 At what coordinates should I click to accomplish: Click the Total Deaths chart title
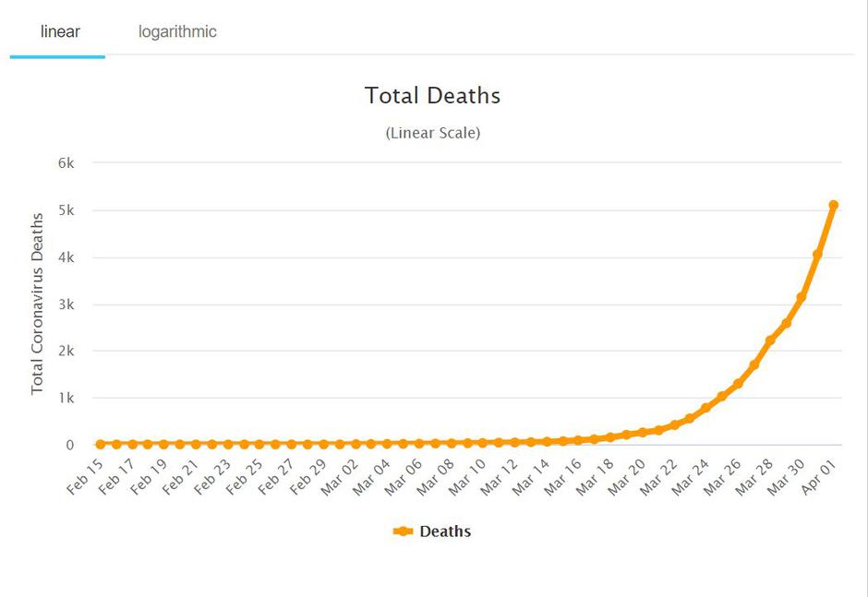(x=433, y=95)
